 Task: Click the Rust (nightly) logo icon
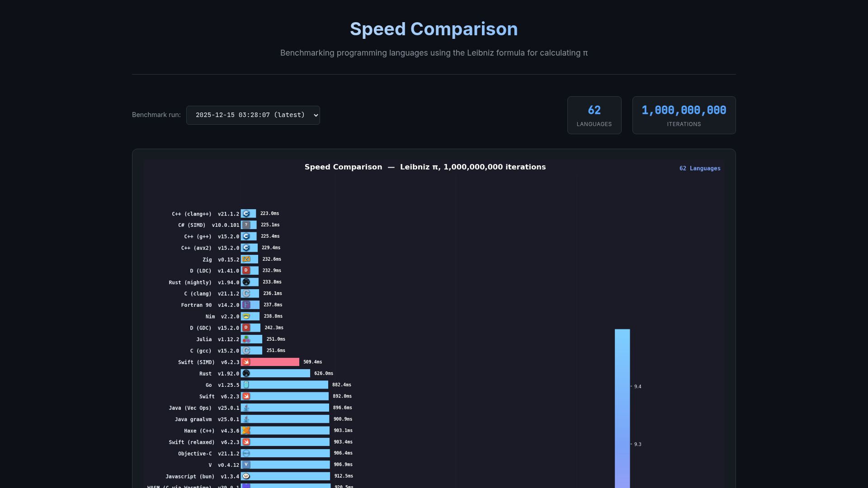[x=246, y=282]
